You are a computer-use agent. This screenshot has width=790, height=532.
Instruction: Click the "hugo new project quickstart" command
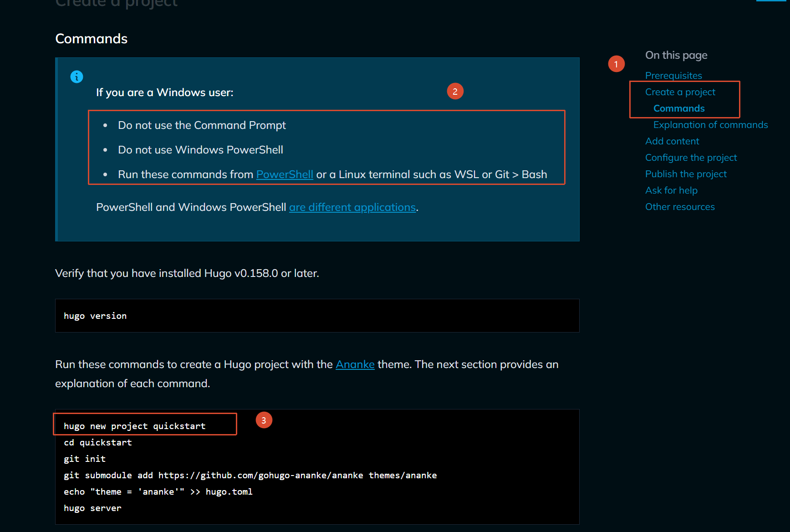coord(135,426)
